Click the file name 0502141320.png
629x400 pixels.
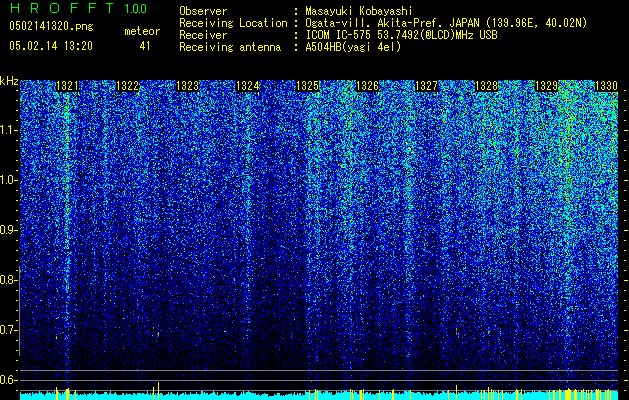click(x=51, y=26)
